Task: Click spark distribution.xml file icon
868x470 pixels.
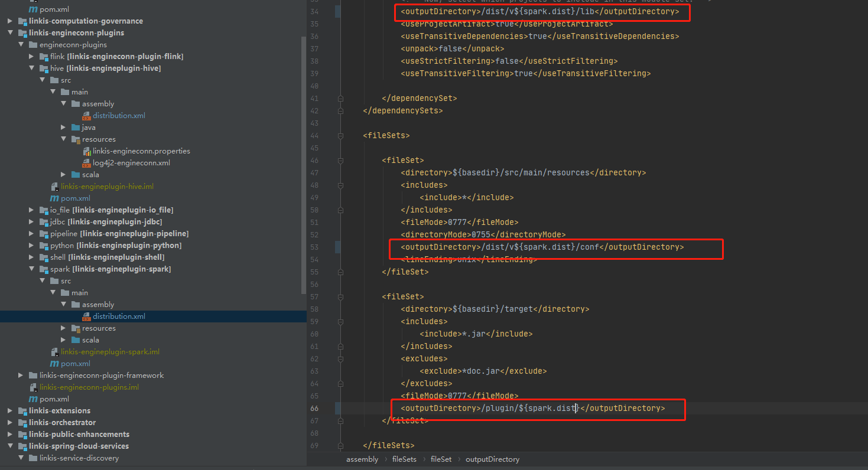Action: click(86, 316)
